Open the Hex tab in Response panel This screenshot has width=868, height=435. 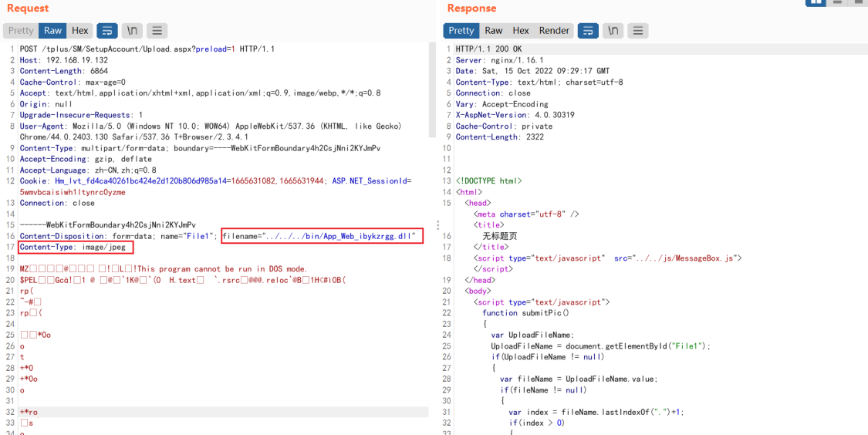520,30
